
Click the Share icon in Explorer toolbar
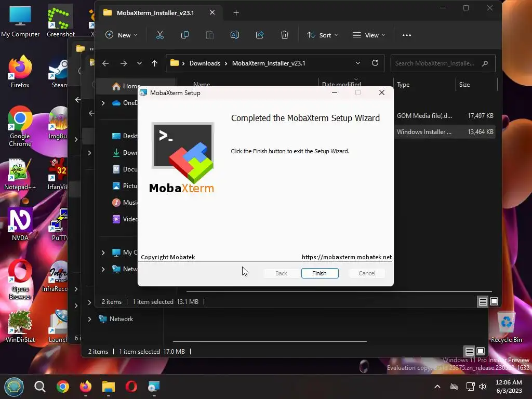point(260,35)
